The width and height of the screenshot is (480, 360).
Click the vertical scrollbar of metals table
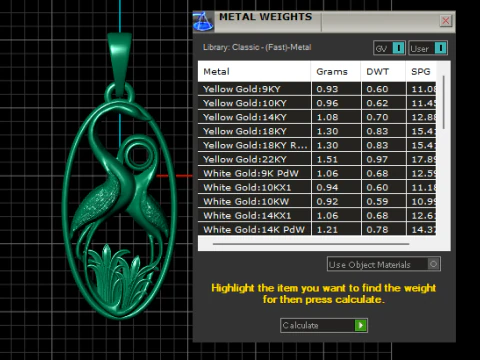click(444, 102)
